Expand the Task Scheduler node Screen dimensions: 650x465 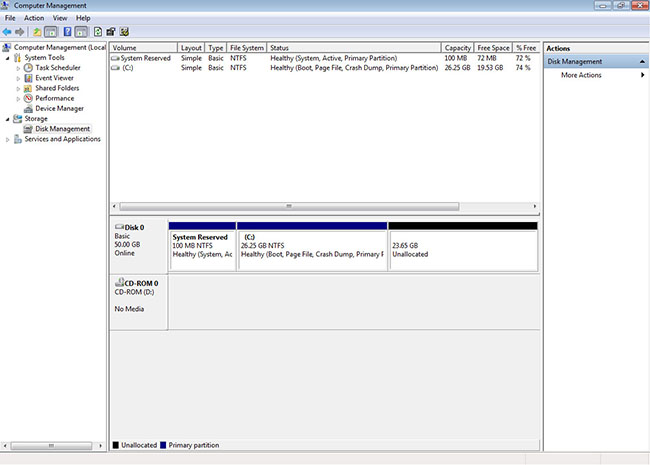point(18,68)
